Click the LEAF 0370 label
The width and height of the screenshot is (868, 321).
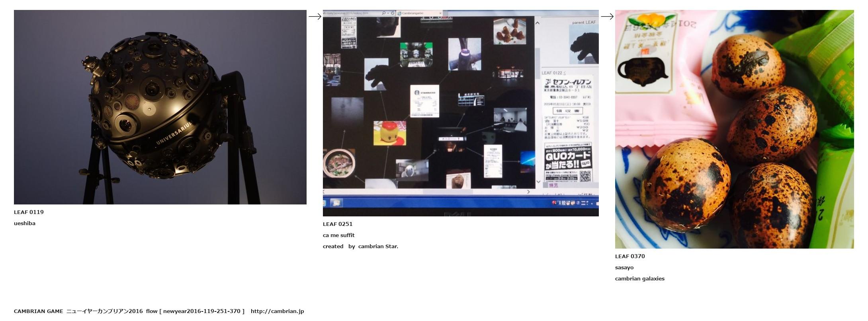coord(630,256)
